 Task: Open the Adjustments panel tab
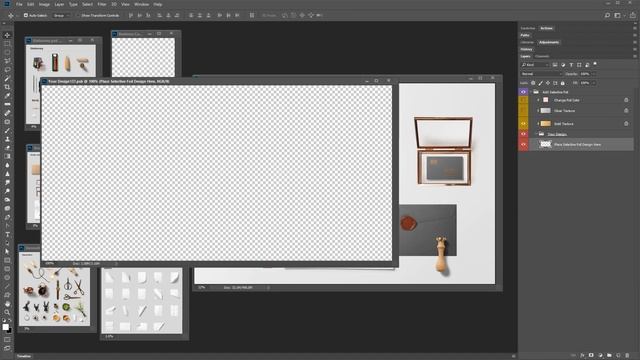549,42
